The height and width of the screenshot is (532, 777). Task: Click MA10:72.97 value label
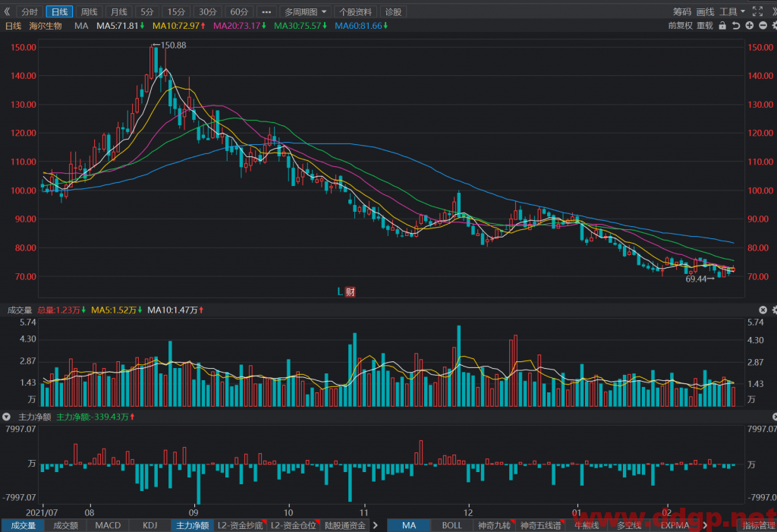[x=179, y=26]
